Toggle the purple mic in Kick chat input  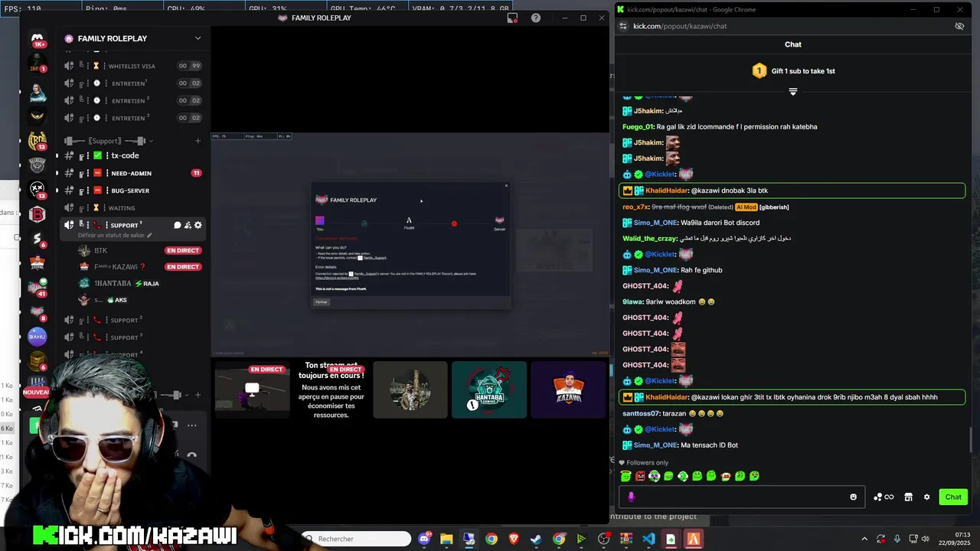click(631, 497)
